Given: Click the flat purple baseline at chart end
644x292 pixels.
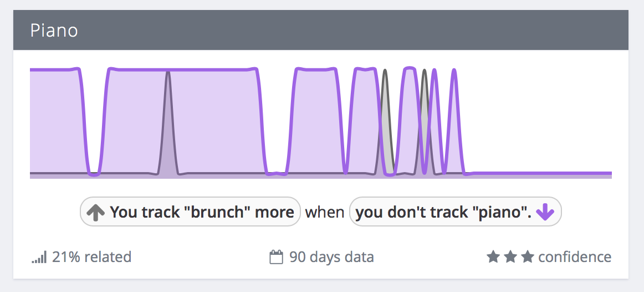Looking at the screenshot, I should 538,173.
